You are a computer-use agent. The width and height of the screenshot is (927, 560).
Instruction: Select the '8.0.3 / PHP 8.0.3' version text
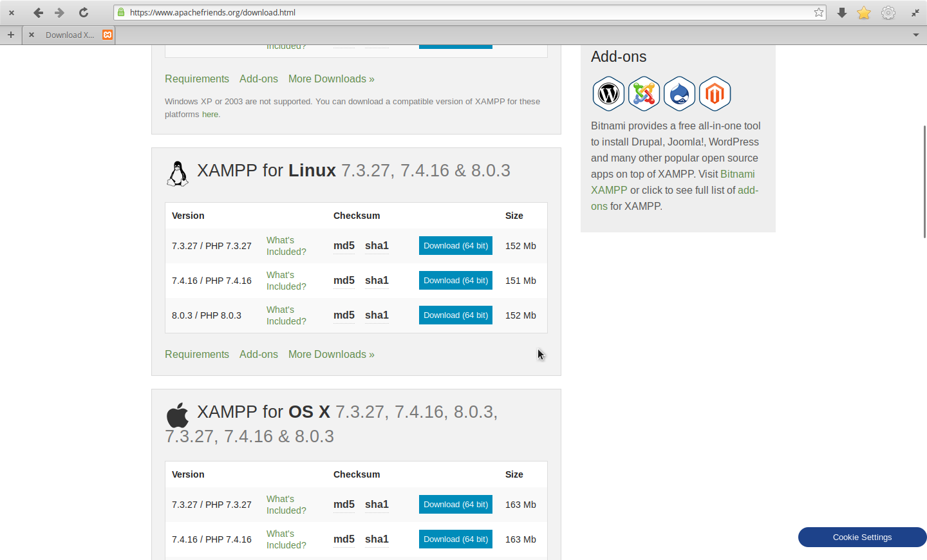207,315
